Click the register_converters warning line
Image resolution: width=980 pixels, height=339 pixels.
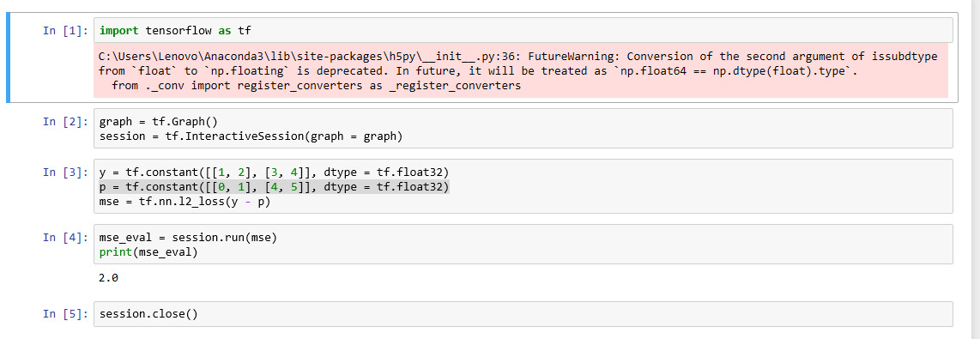(x=316, y=86)
